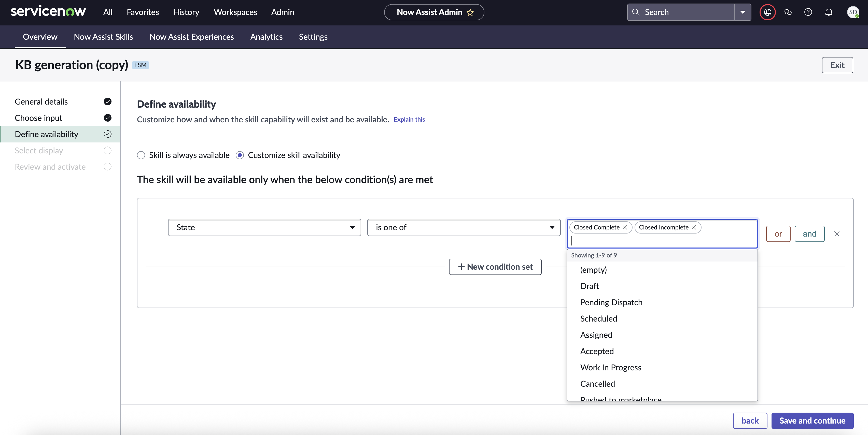Choose Pending Dispatch from the list
This screenshot has width=868, height=435.
(662, 302)
